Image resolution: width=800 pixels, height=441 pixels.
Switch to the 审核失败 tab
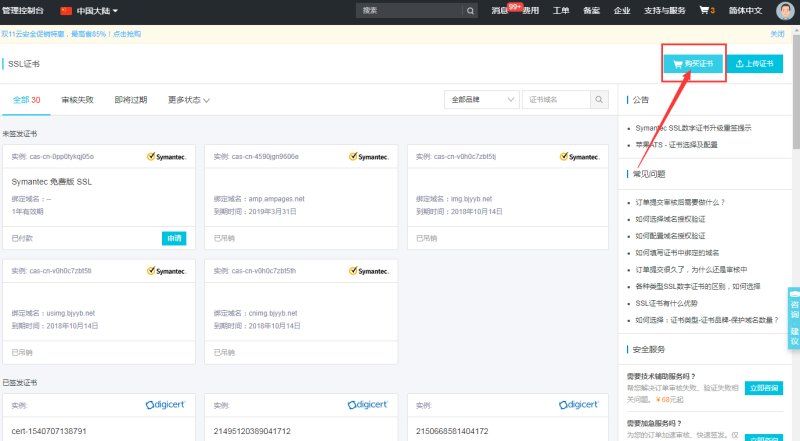[77, 100]
